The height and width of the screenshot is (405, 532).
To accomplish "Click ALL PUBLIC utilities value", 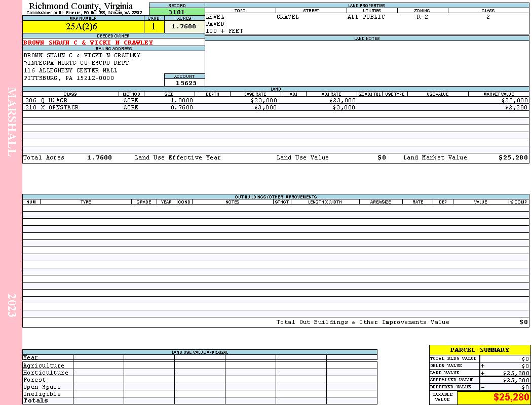I will (366, 17).
